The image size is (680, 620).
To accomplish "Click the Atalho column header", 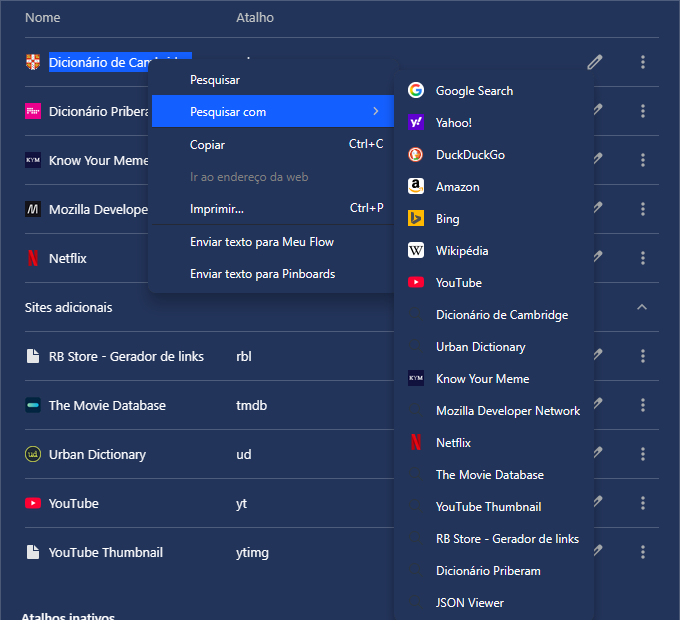I will tap(255, 17).
